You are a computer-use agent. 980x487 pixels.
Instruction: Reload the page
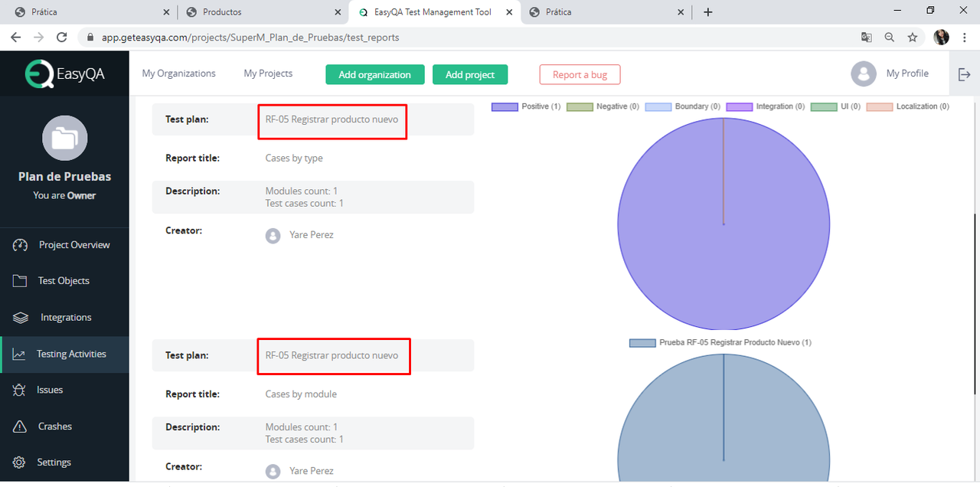62,37
